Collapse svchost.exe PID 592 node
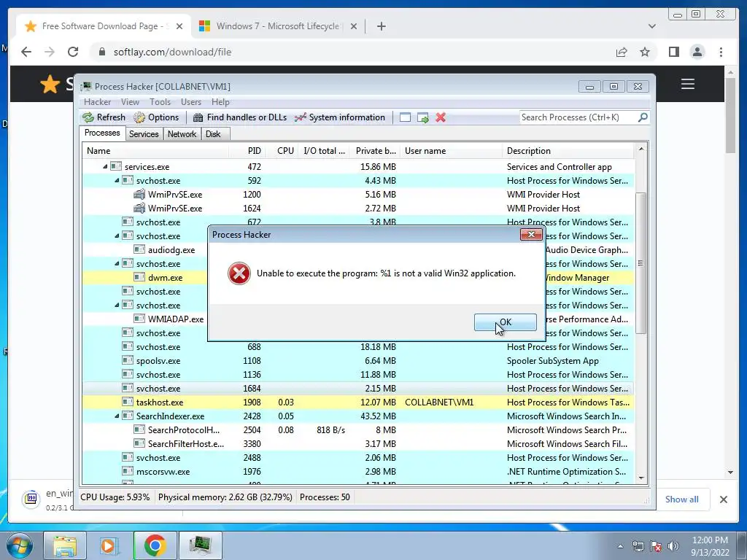The image size is (747, 560). click(117, 181)
